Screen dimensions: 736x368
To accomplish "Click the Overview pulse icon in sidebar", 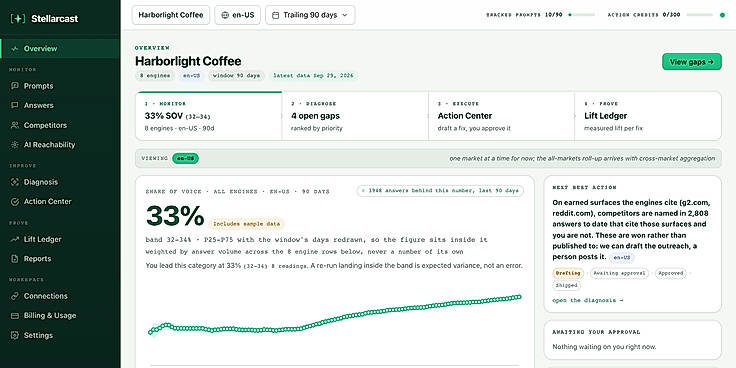I will [x=15, y=49].
